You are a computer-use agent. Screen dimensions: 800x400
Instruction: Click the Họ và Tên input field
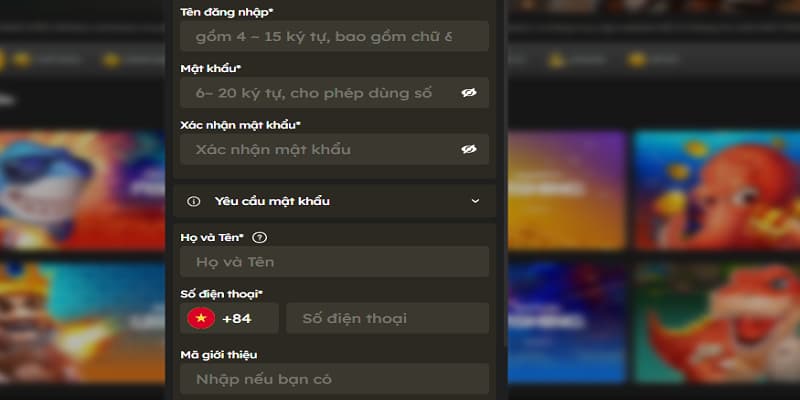coord(334,262)
